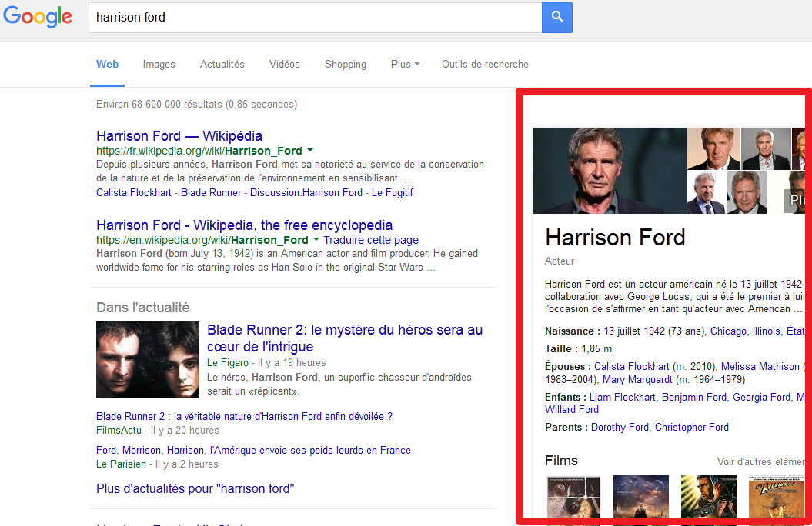Click the Le Figaro source label
Viewport: 812px width, 526px height.
coord(228,362)
